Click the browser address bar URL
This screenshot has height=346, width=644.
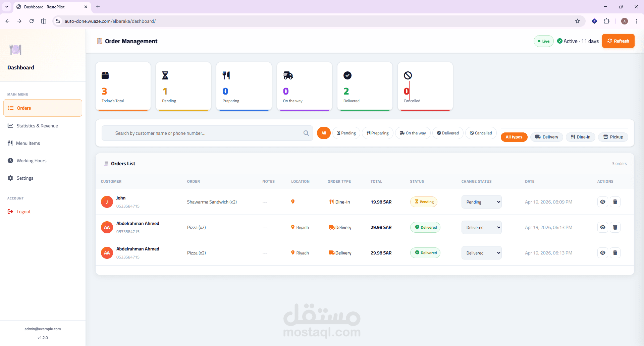[110, 21]
